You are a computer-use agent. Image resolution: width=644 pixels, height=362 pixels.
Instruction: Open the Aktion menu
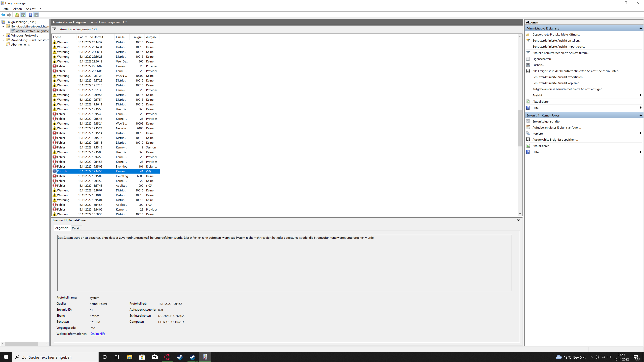(x=17, y=9)
